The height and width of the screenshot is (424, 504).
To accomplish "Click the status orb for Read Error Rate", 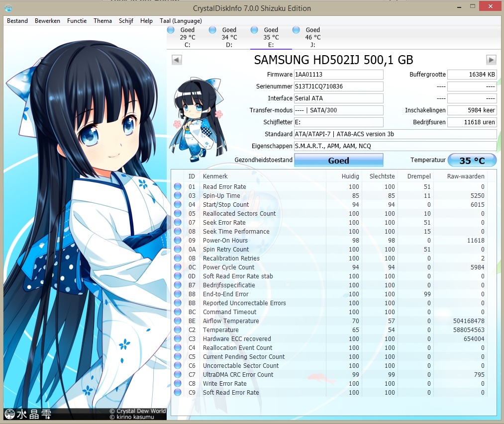I will point(178,186).
